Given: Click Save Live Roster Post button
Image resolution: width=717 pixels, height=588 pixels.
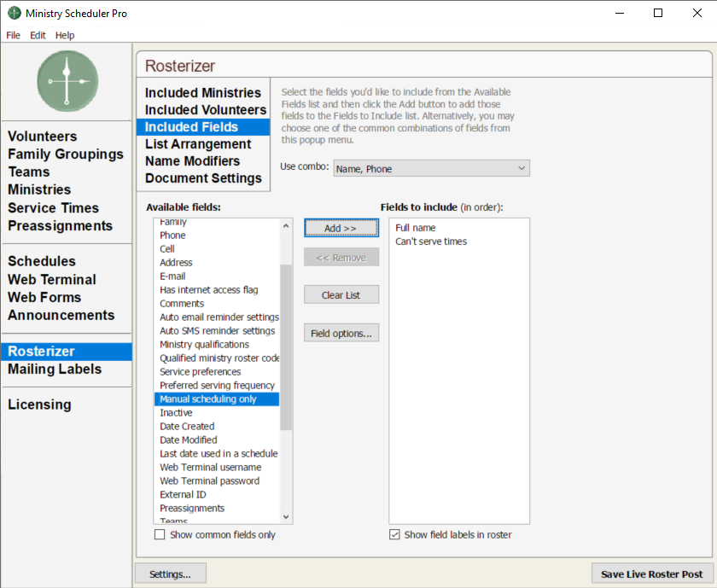Looking at the screenshot, I should 651,573.
